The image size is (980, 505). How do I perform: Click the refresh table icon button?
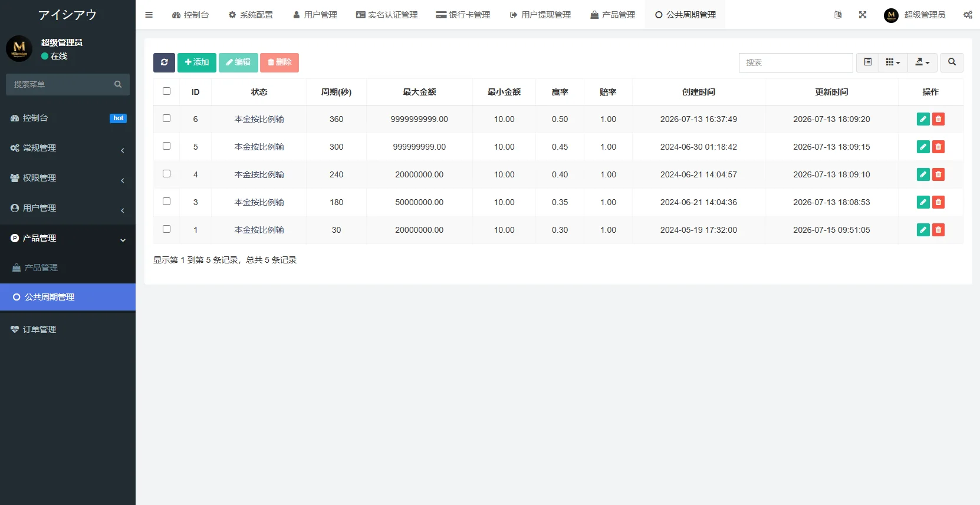click(164, 62)
